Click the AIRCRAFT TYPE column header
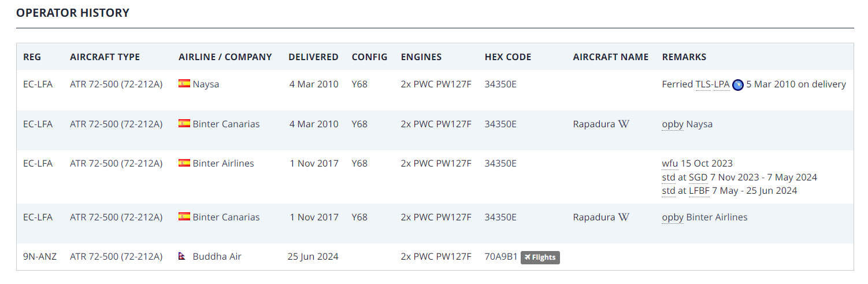This screenshot has height=284, width=868. point(105,57)
